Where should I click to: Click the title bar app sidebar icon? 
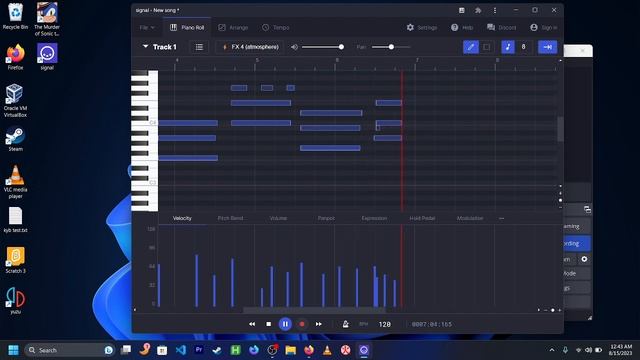point(462,10)
